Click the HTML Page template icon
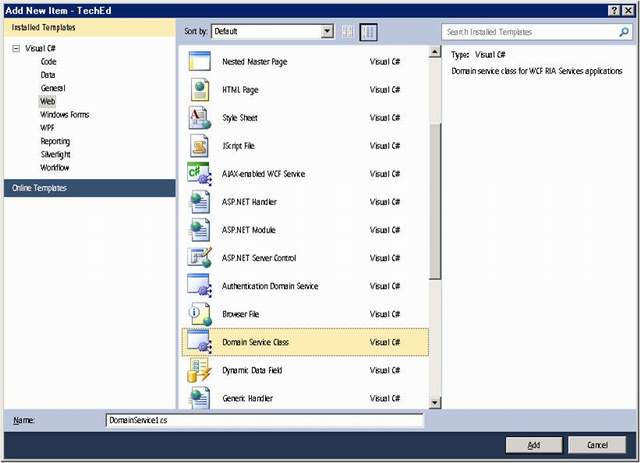 (x=200, y=89)
